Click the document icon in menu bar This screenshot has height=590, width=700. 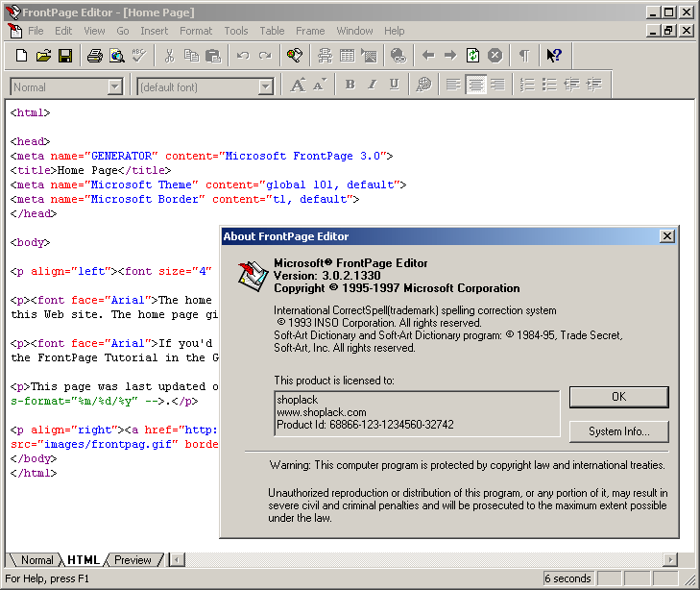(14, 31)
